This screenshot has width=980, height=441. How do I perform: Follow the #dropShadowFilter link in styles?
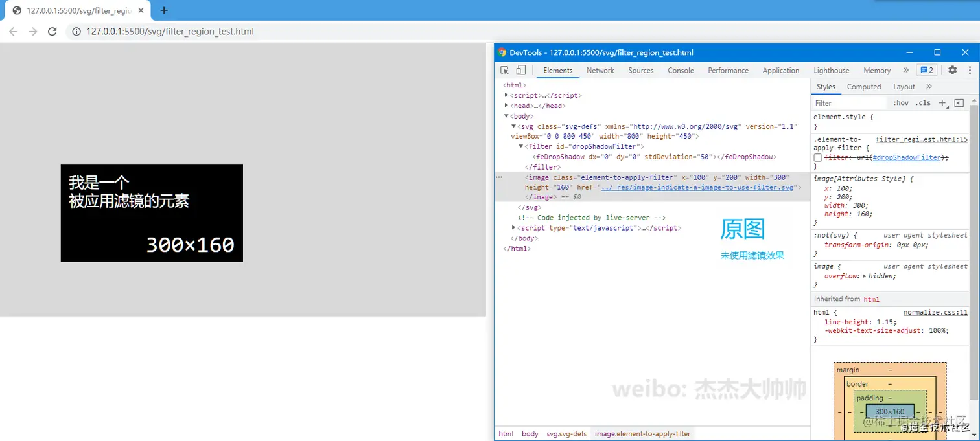(907, 157)
